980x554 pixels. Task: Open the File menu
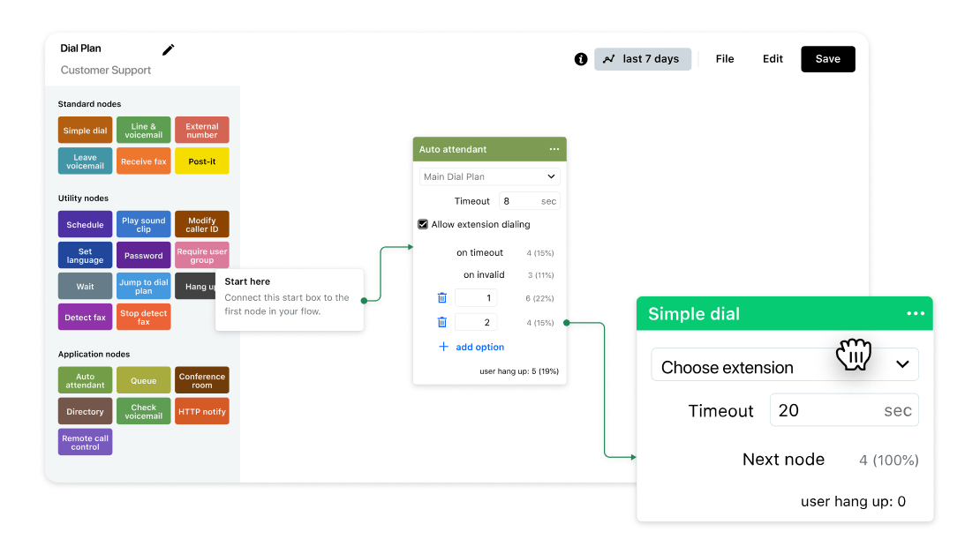click(724, 58)
